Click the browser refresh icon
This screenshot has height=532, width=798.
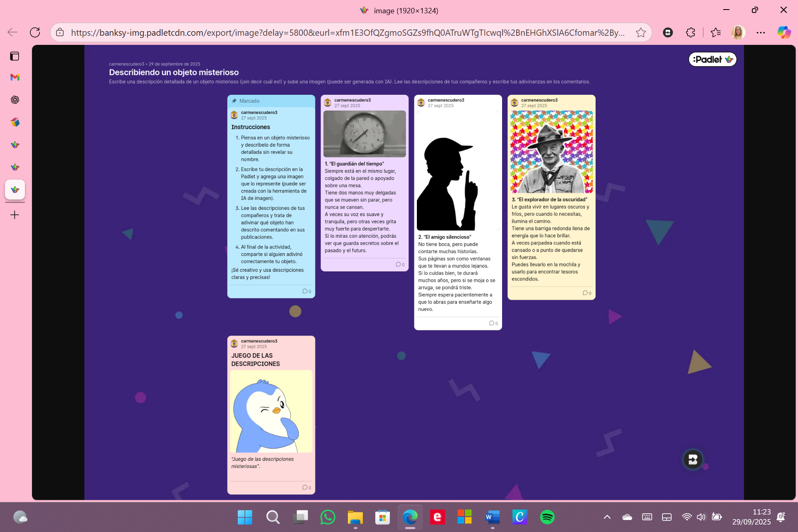(x=35, y=32)
